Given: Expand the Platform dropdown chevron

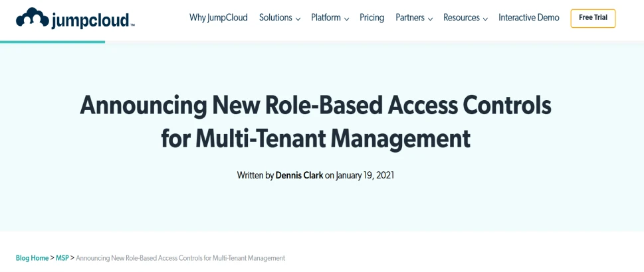Looking at the screenshot, I should tap(346, 19).
